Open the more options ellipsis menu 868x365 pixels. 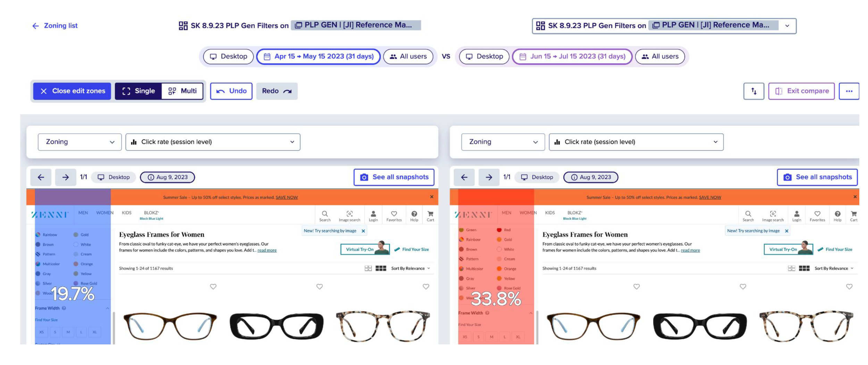(849, 91)
